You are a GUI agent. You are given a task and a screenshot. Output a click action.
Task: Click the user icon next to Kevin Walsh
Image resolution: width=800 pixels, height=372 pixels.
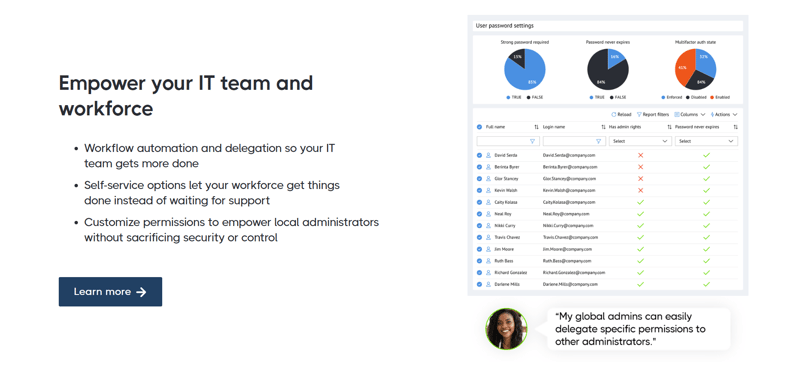(488, 190)
